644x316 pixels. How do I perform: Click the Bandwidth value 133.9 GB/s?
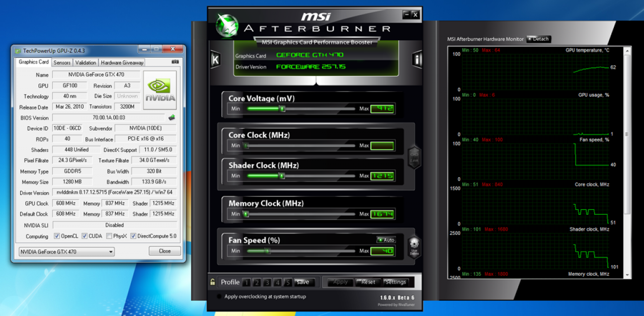(154, 182)
